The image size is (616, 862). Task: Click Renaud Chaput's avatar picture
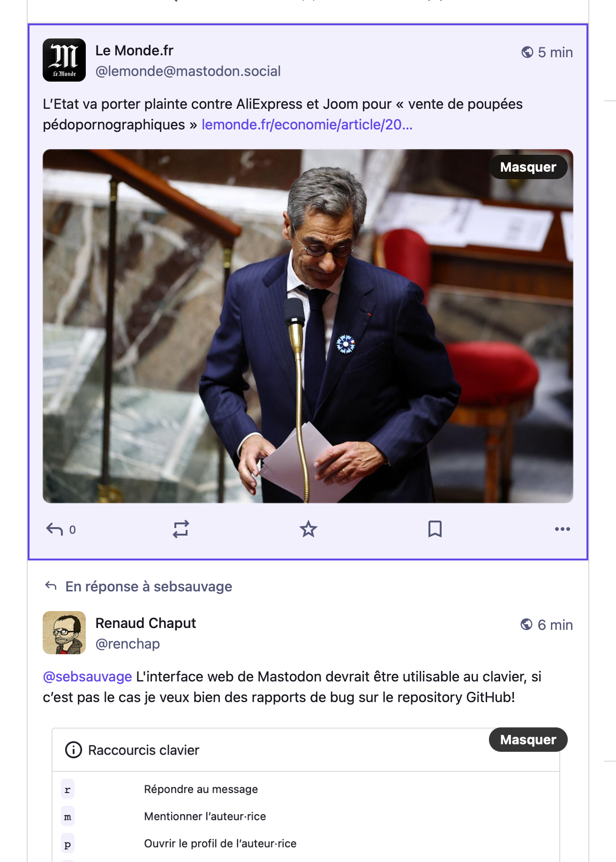click(x=64, y=633)
